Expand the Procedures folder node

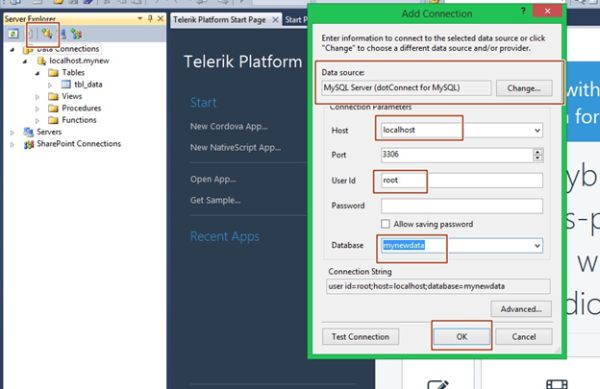[x=38, y=109]
